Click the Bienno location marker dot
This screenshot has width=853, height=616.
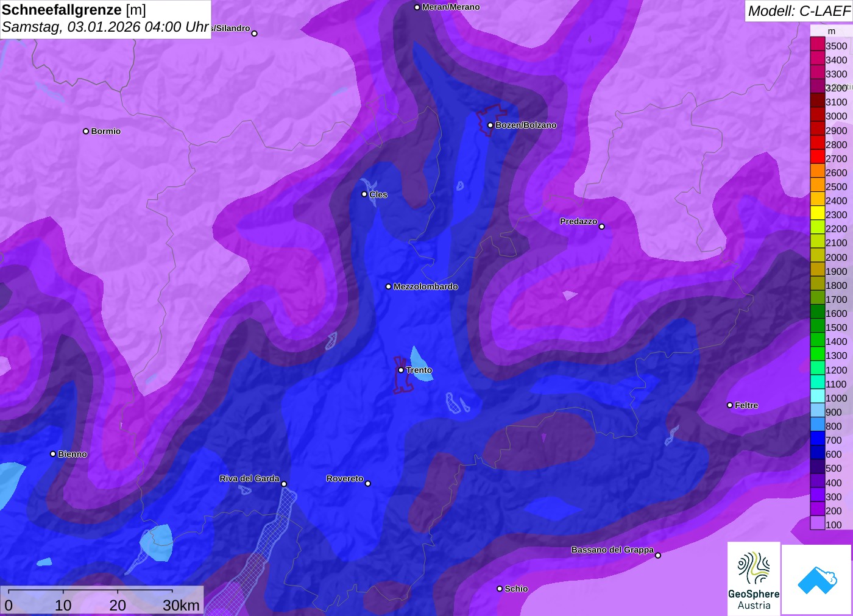(x=53, y=454)
